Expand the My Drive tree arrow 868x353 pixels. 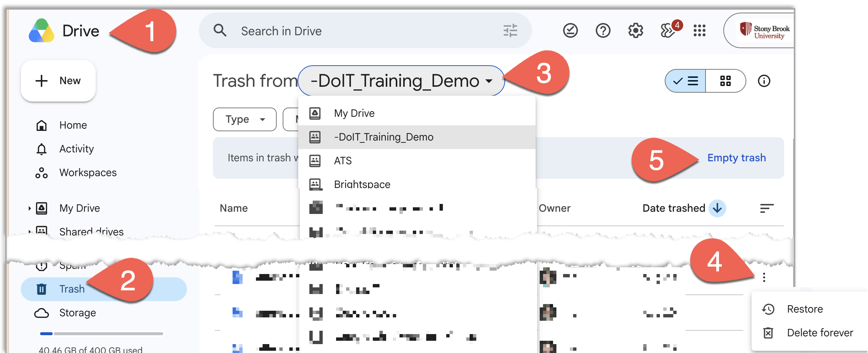(29, 208)
